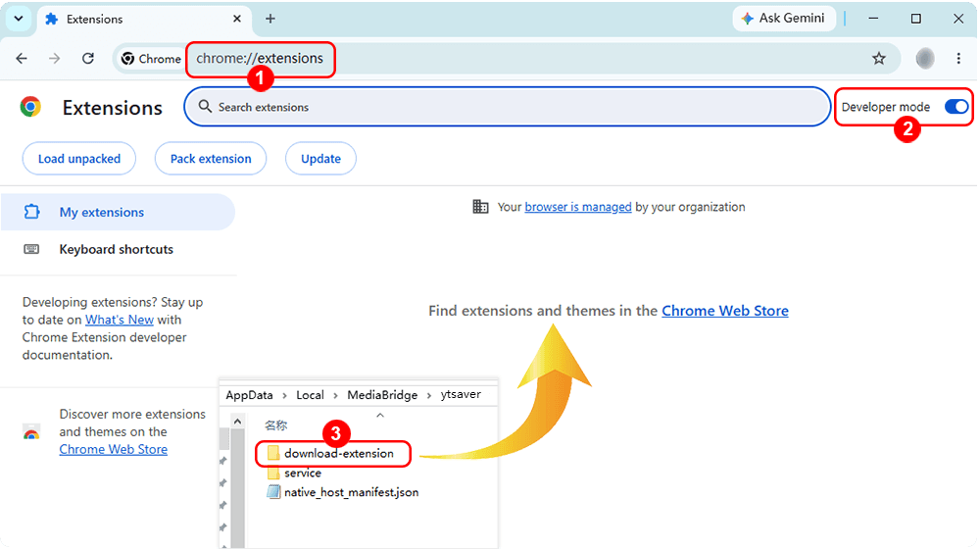Toggle Developer mode switch
The image size is (980, 549).
tap(956, 107)
